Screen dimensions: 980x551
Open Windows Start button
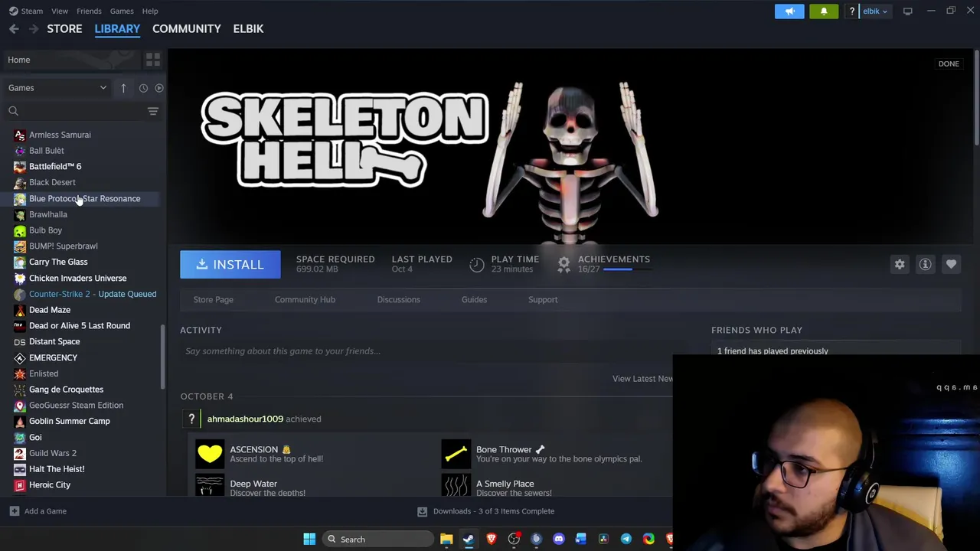coord(309,540)
